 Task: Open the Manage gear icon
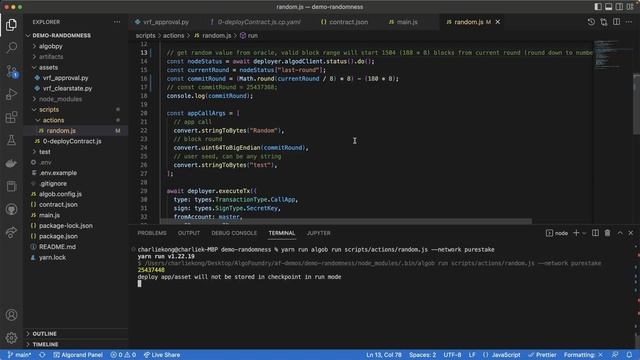(x=11, y=338)
